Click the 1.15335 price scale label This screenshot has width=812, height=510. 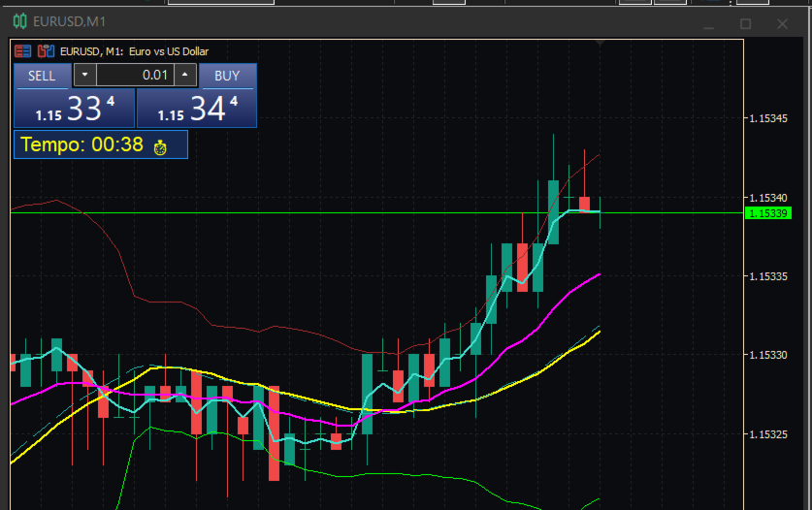pyautogui.click(x=768, y=276)
